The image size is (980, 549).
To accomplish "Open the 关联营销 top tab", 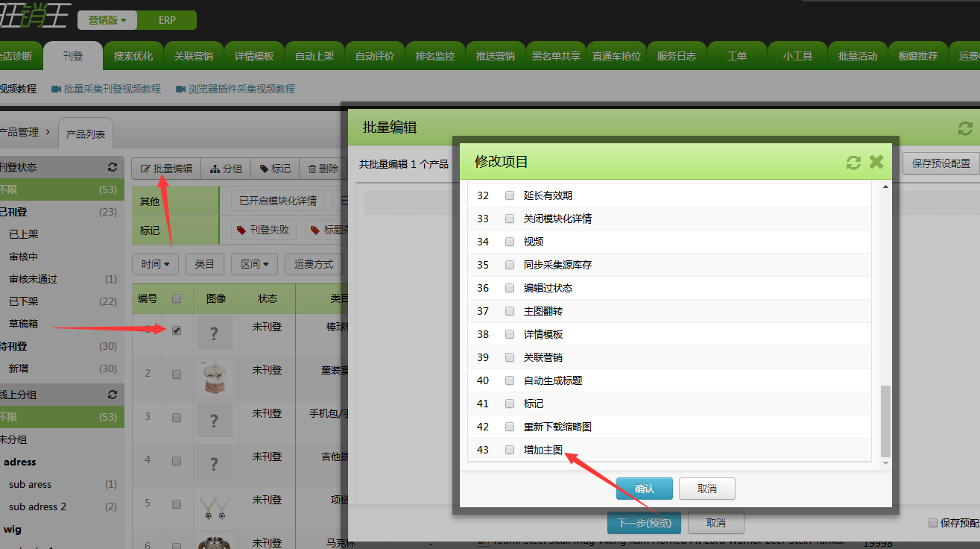I will pos(194,56).
